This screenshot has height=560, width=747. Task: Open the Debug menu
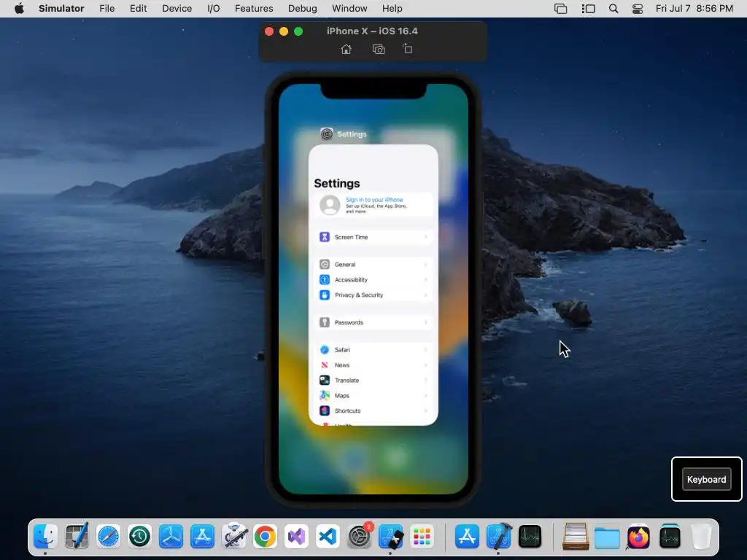click(303, 9)
